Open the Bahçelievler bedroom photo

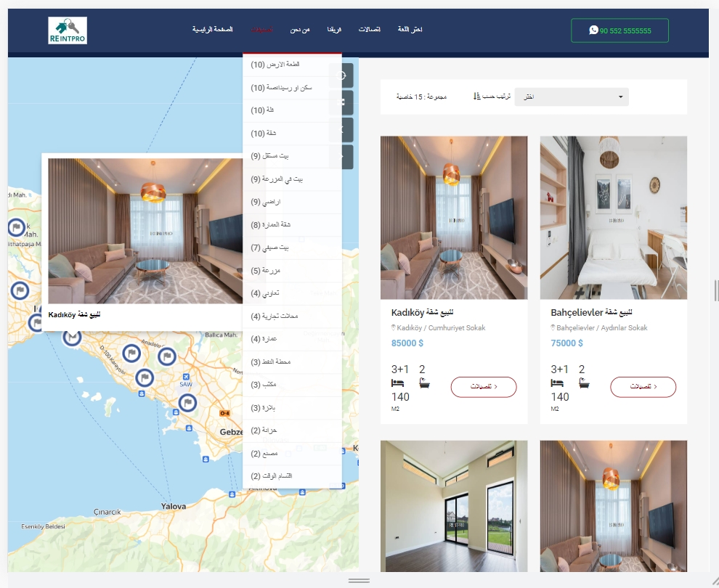click(x=614, y=218)
